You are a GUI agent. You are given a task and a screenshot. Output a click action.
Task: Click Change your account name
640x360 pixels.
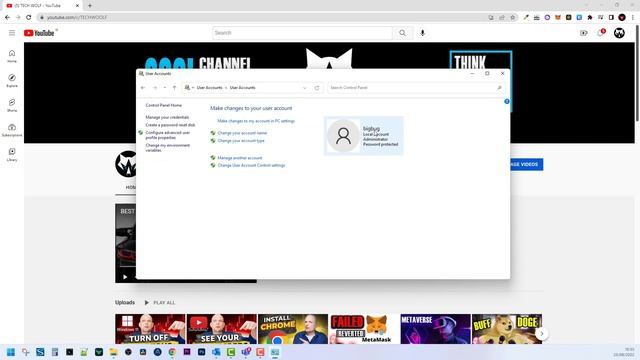[242, 133]
